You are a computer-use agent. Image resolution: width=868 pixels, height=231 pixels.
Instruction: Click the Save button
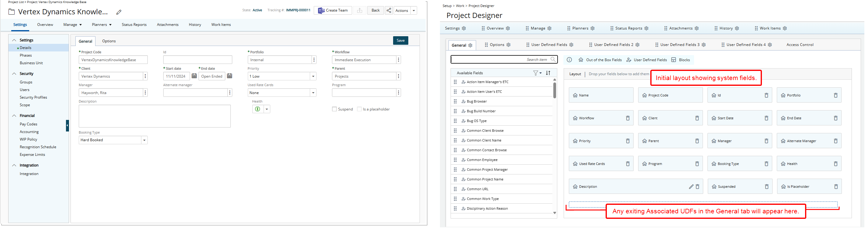[400, 40]
